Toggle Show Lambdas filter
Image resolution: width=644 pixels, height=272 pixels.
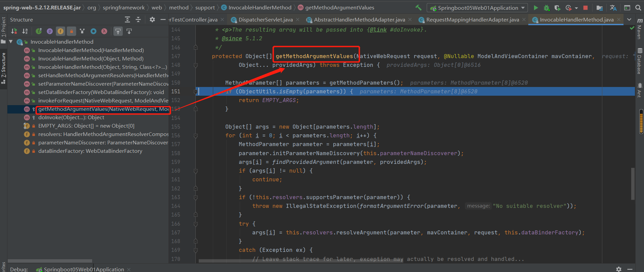pos(104,31)
